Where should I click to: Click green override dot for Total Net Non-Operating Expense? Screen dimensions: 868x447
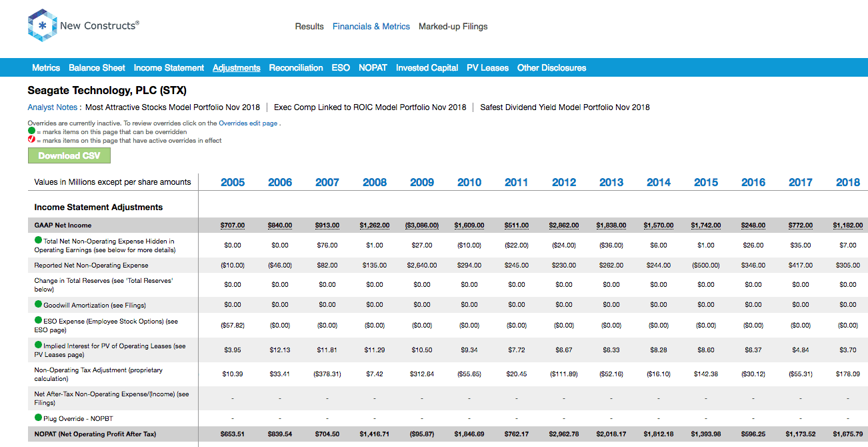(38, 241)
